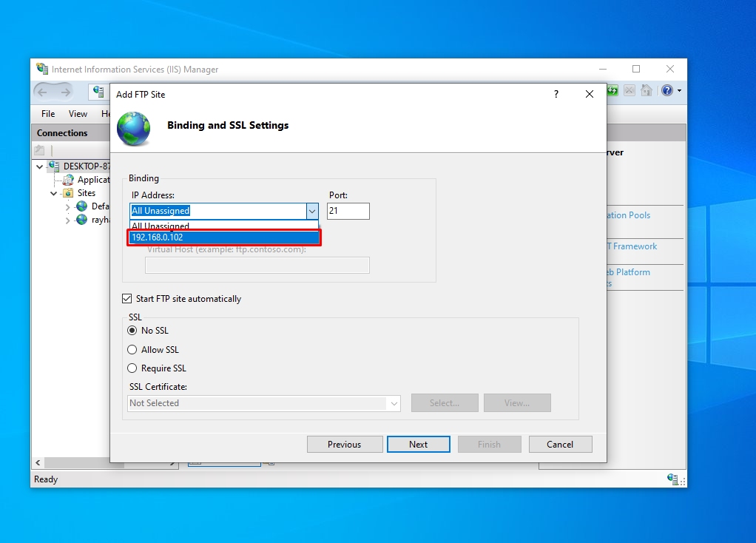Viewport: 756px width, 543px height.
Task: Click the Default Web Site globe icon
Action: point(82,206)
